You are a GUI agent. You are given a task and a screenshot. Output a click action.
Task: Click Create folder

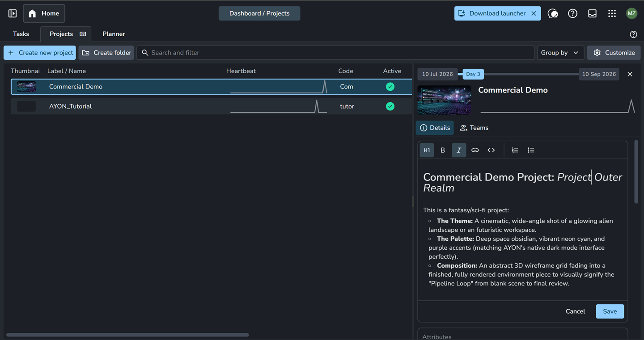tap(106, 53)
